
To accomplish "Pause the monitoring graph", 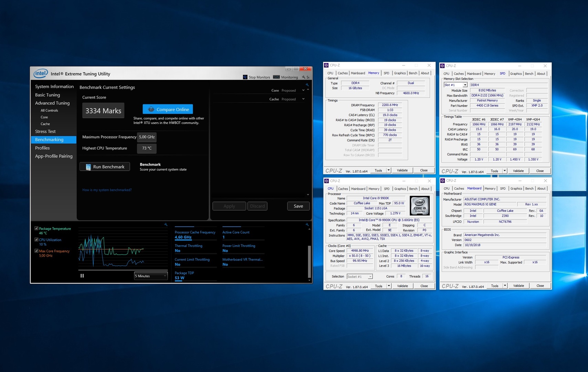I will point(82,276).
